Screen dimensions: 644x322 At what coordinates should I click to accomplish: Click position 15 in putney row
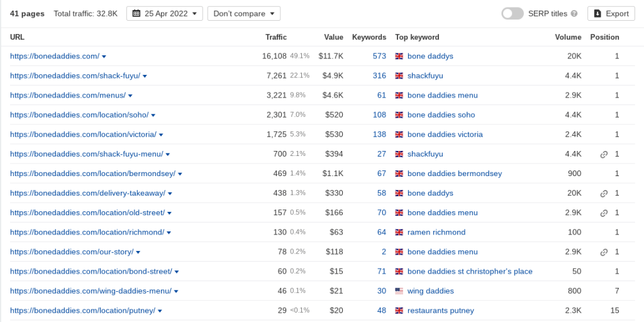(x=615, y=311)
